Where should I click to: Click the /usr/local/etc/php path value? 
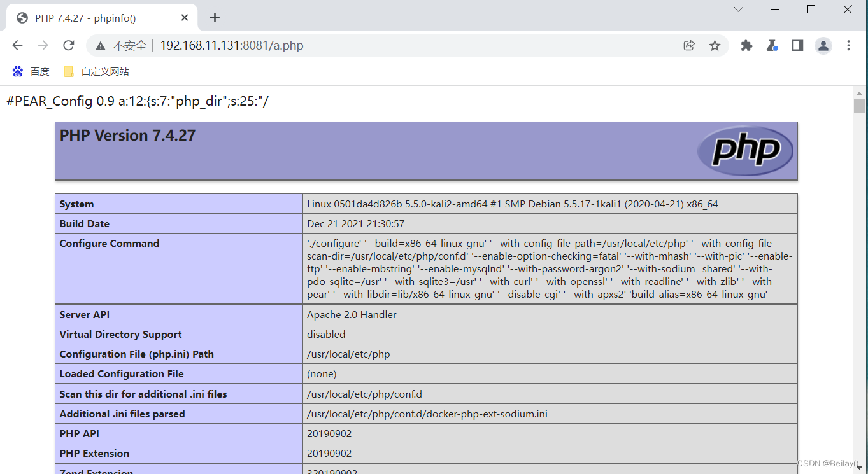pyautogui.click(x=348, y=354)
